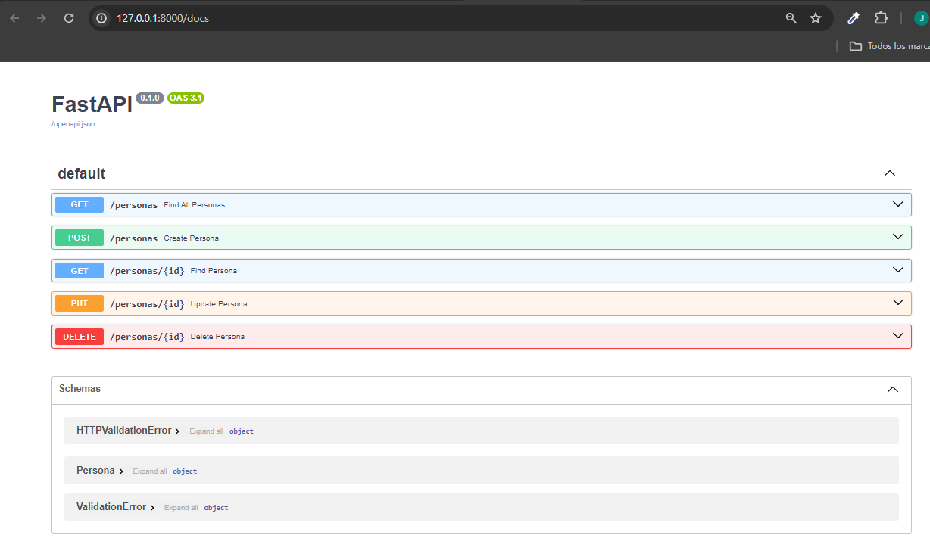This screenshot has width=930, height=560.
Task: Click the FastAPI title
Action: [92, 104]
